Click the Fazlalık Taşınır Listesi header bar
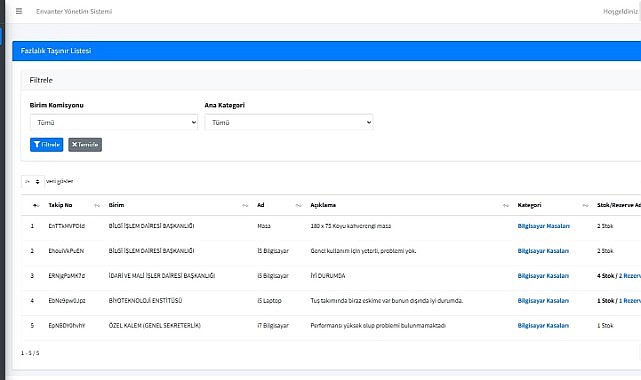Screen dimensions: 641x380 (326, 51)
